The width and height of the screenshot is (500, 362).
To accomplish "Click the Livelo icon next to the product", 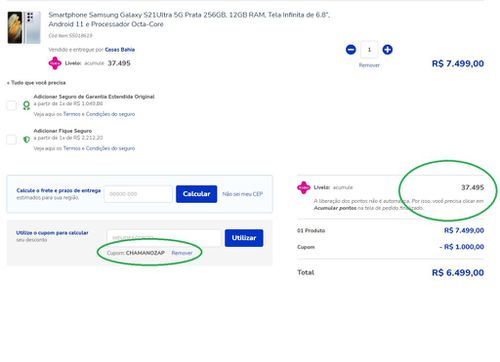I will (x=55, y=63).
